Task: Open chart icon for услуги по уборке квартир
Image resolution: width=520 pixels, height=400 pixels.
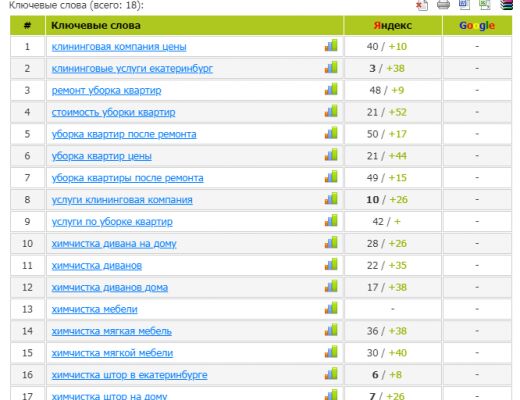Action: click(331, 220)
